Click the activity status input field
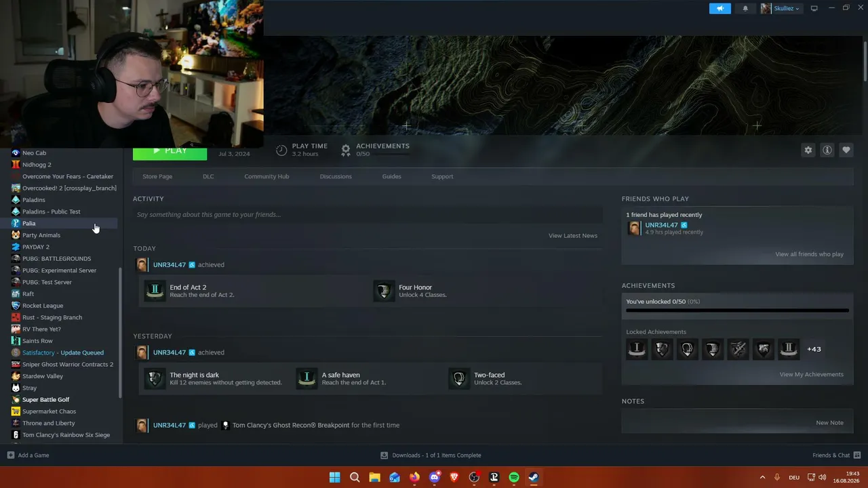This screenshot has height=488, width=868. (368, 215)
